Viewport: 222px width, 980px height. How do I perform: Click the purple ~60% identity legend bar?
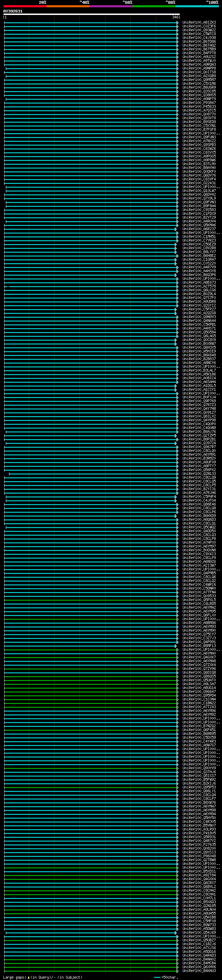111,6
